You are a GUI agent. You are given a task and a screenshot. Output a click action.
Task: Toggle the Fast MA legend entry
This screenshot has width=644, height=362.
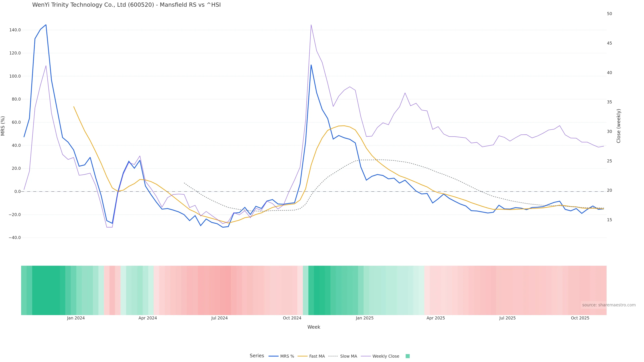pyautogui.click(x=311, y=356)
